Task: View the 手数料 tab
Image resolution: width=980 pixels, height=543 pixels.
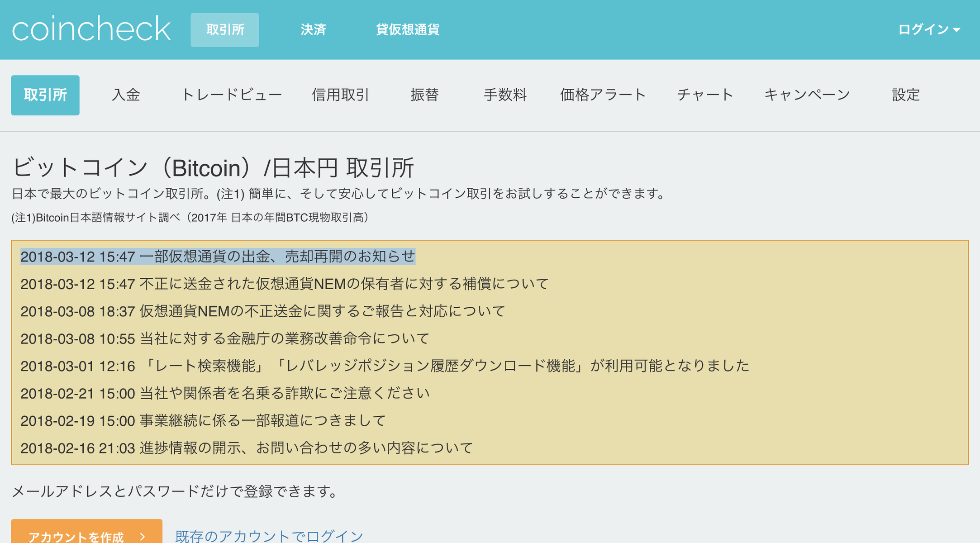Action: (x=505, y=95)
